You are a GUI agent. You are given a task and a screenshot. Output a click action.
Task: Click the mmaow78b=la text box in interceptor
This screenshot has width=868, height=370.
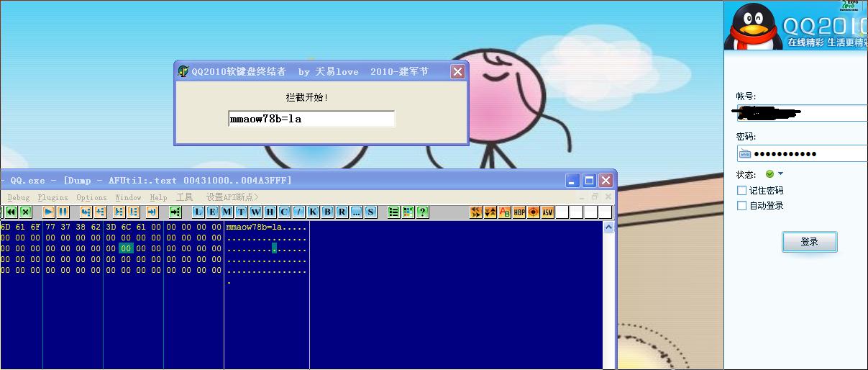311,119
